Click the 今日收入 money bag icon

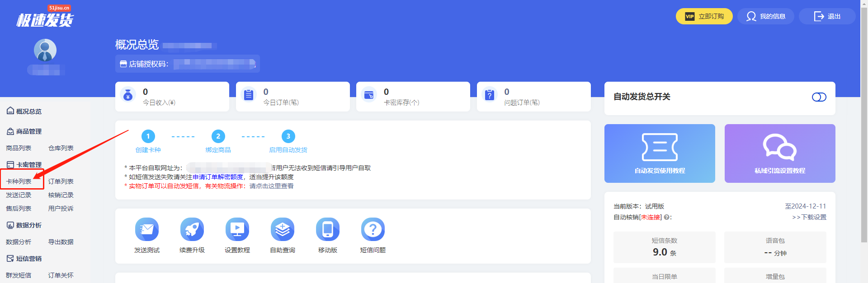coord(128,95)
